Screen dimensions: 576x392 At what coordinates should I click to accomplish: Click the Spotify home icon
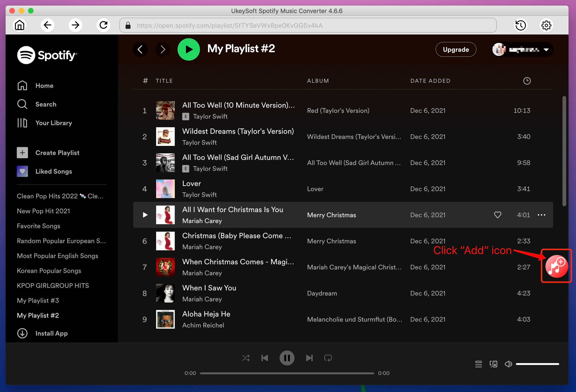[22, 85]
